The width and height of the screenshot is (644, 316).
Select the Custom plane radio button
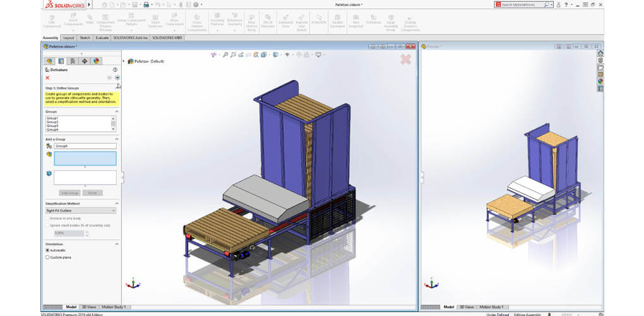[x=47, y=257]
